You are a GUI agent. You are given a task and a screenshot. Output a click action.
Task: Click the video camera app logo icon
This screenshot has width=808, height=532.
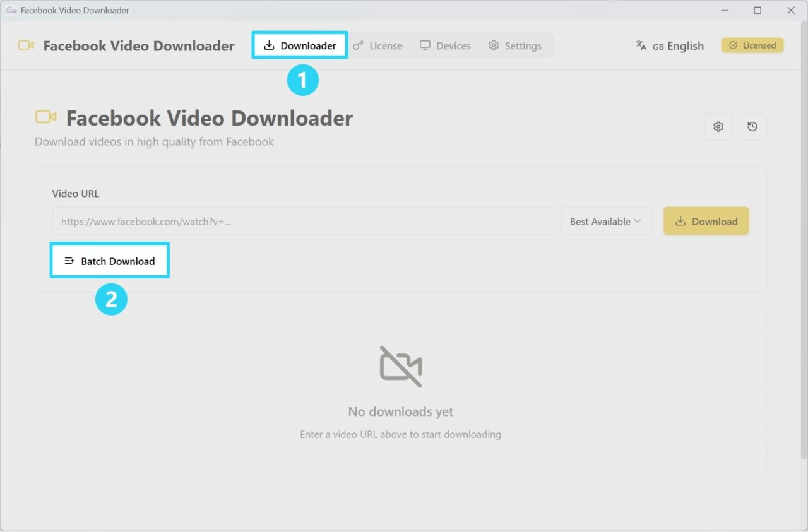(x=25, y=45)
